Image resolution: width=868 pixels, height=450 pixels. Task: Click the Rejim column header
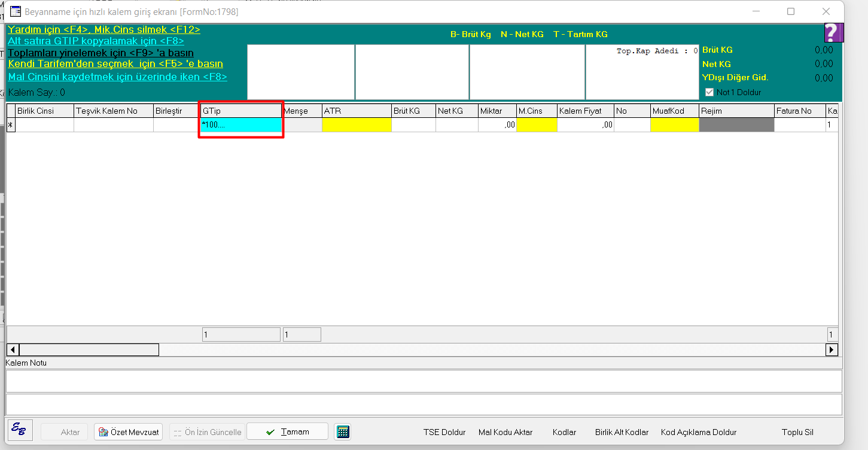[736, 111]
